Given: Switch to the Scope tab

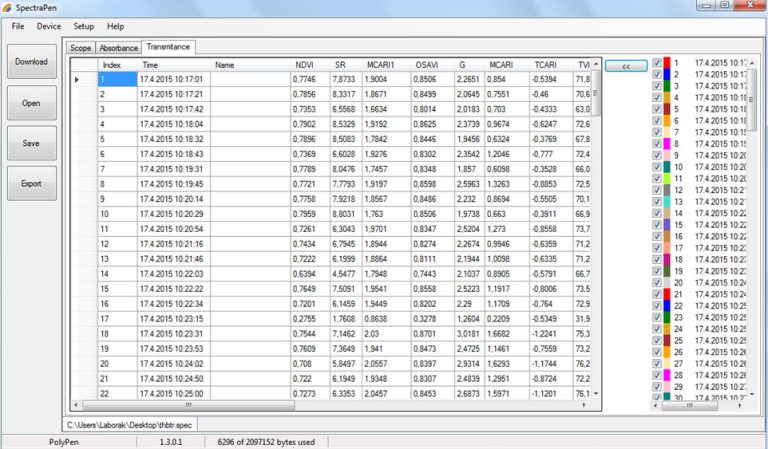Looking at the screenshot, I should tap(80, 47).
